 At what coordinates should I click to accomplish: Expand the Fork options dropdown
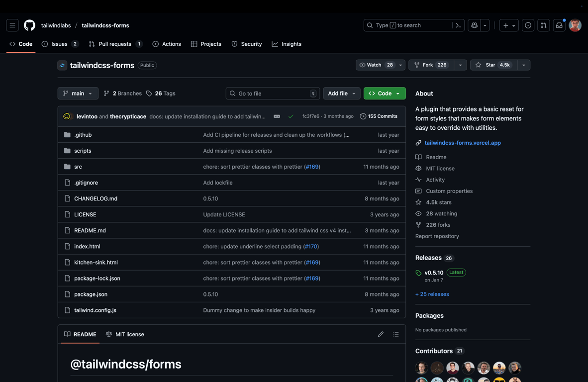pyautogui.click(x=460, y=65)
